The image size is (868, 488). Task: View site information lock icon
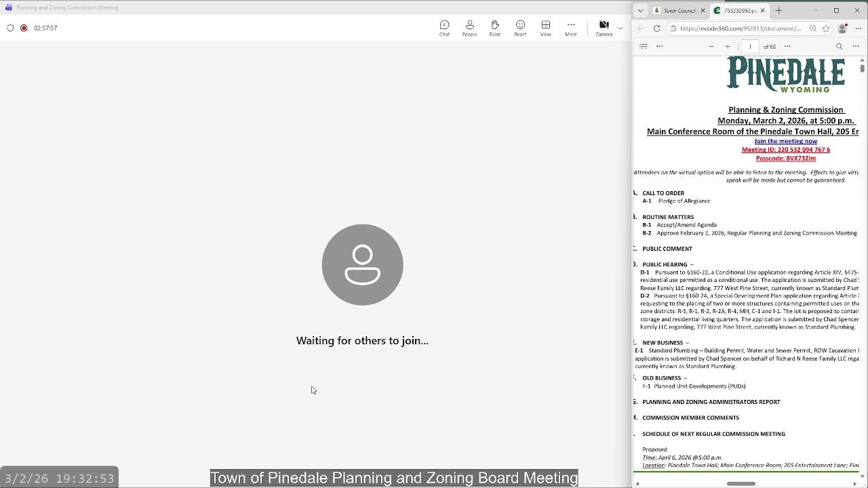(x=673, y=28)
